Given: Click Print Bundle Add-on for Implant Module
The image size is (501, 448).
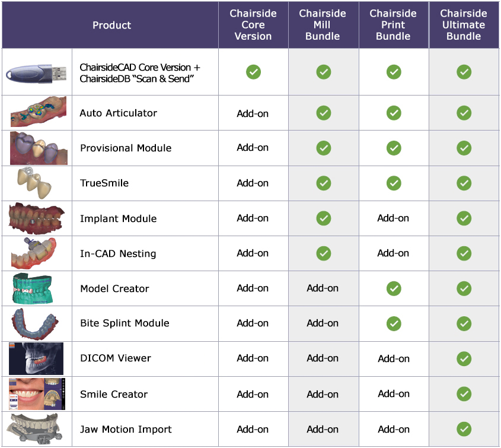Looking at the screenshot, I should click(393, 218).
